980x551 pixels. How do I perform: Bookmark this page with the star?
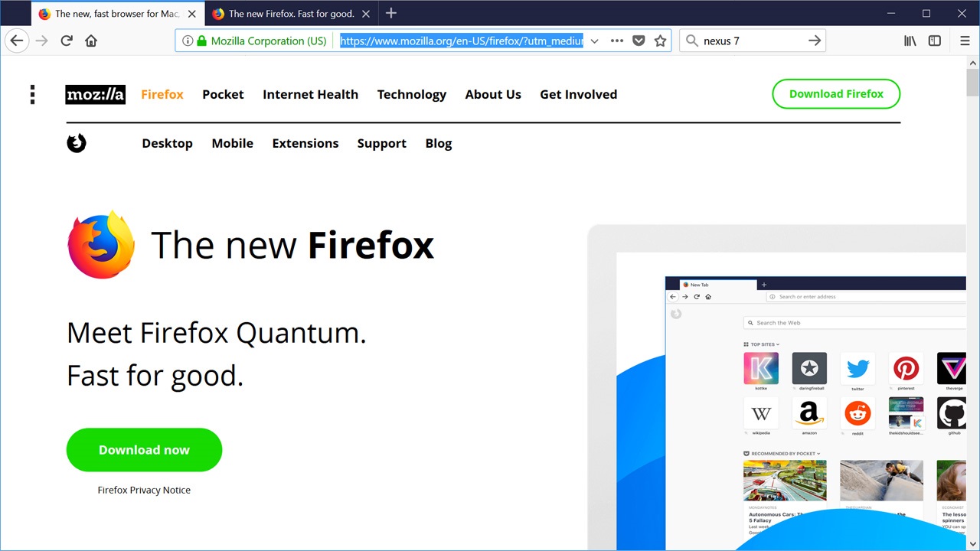[660, 41]
